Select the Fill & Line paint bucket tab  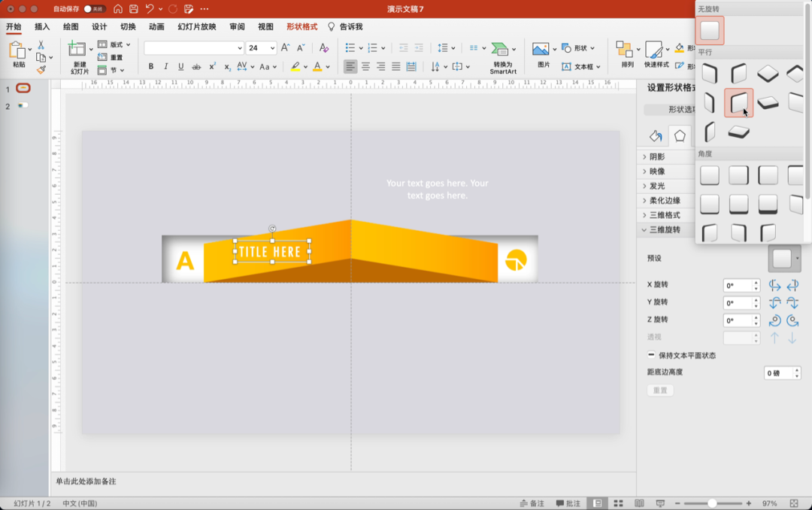pos(656,136)
